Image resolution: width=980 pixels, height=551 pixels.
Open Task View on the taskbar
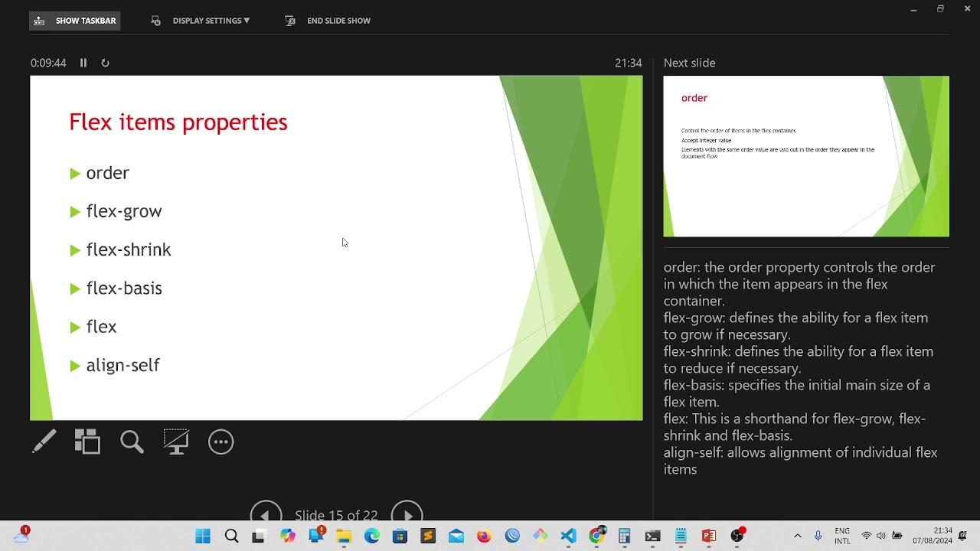[259, 536]
